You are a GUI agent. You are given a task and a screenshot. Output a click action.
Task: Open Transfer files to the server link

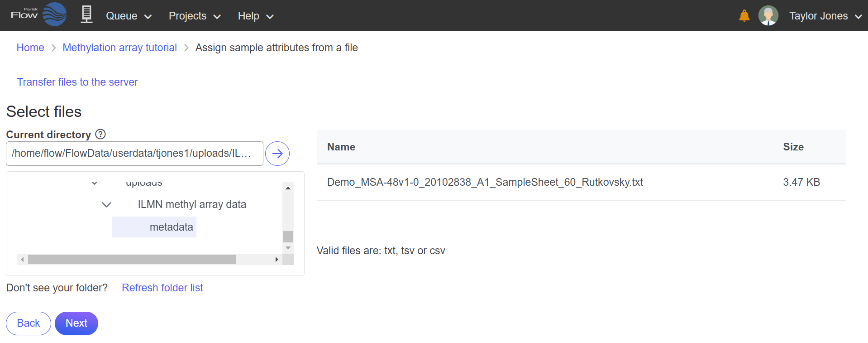(77, 82)
